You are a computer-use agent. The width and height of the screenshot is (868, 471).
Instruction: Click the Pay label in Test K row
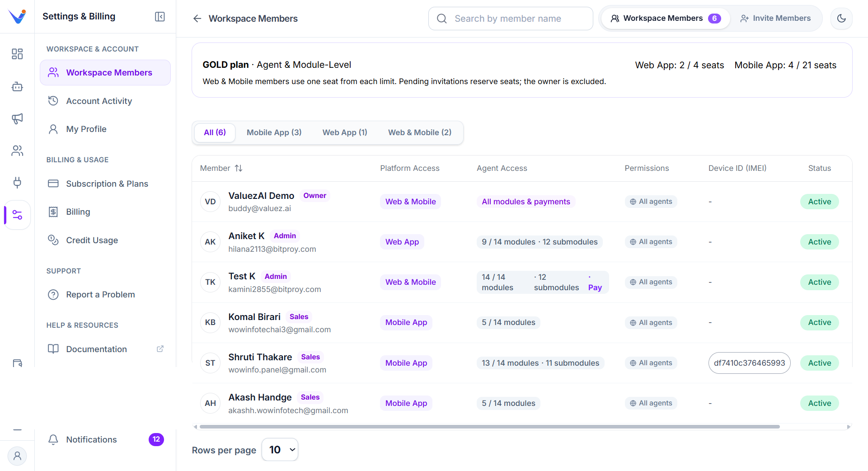(x=595, y=287)
